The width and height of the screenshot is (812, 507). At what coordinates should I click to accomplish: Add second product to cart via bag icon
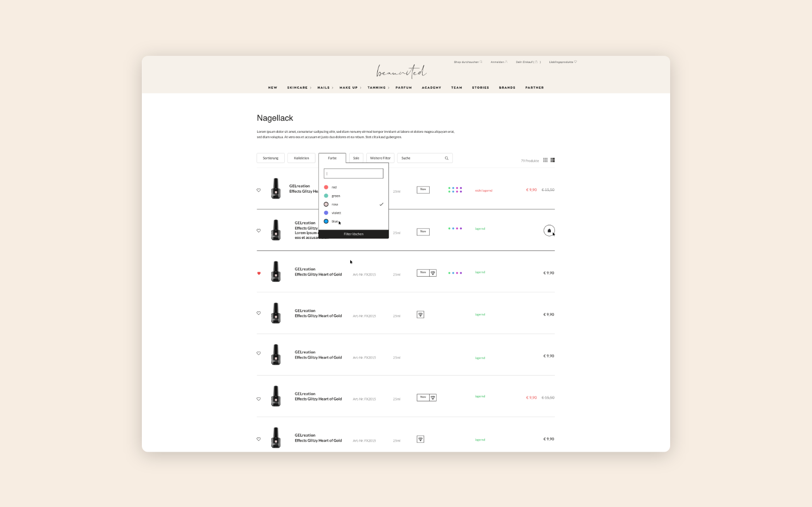coord(549,230)
